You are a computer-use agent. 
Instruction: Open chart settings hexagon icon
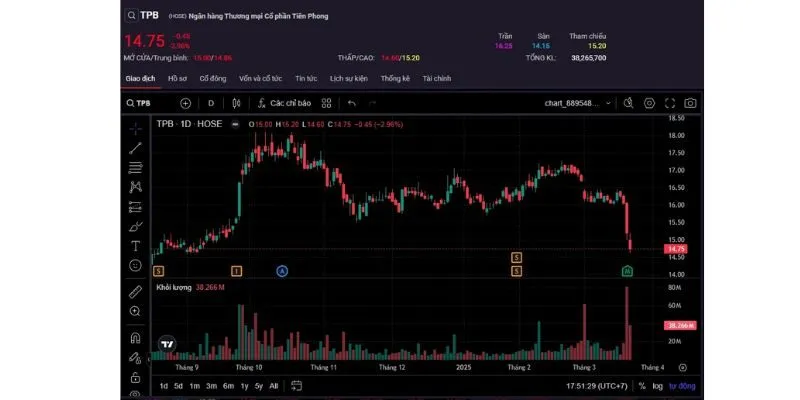649,103
